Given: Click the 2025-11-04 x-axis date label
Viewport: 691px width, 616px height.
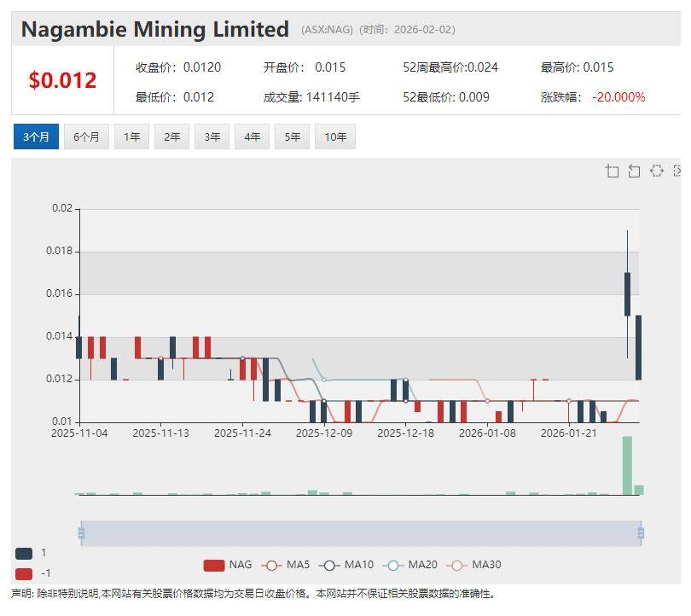Looking at the screenshot, I should [79, 433].
